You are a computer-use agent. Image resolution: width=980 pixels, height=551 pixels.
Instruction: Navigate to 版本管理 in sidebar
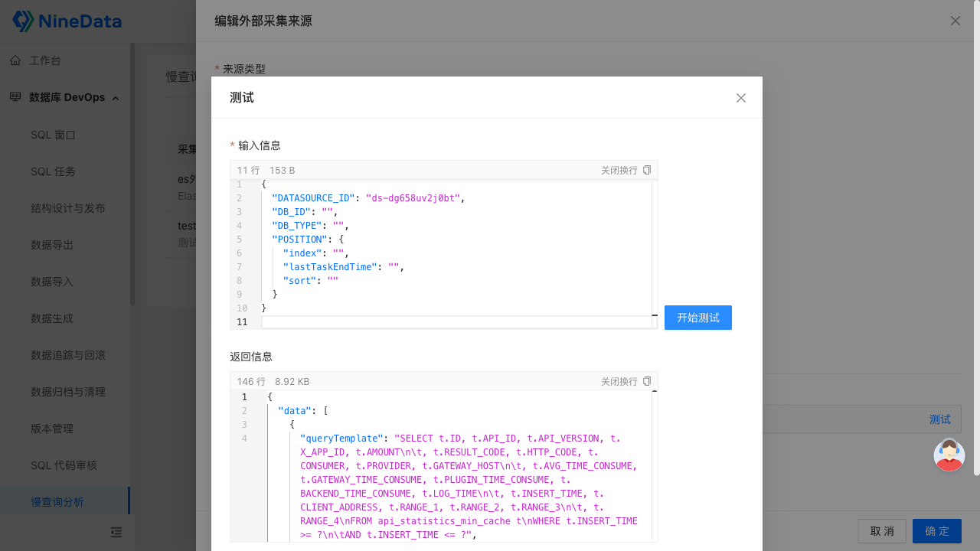pos(52,428)
